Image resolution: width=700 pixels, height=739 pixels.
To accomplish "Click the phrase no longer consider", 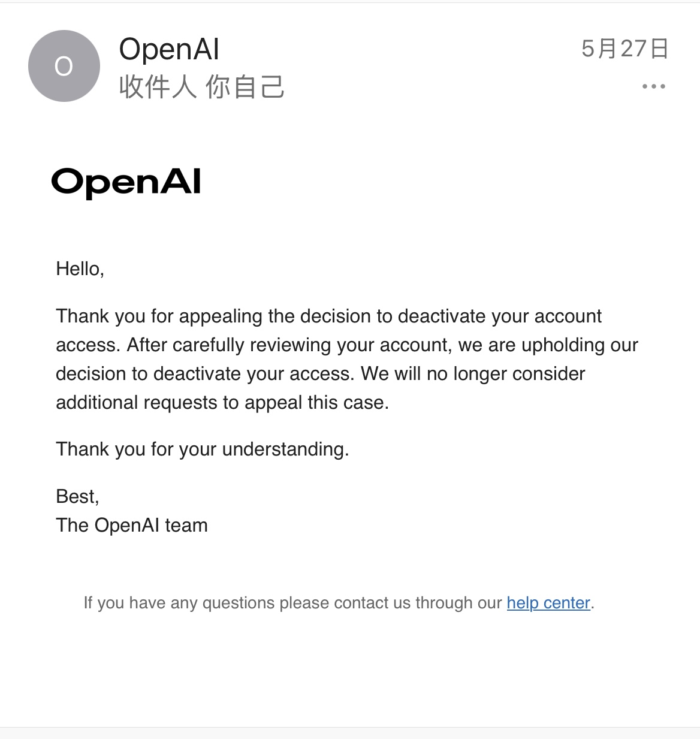I will pyautogui.click(x=506, y=373).
